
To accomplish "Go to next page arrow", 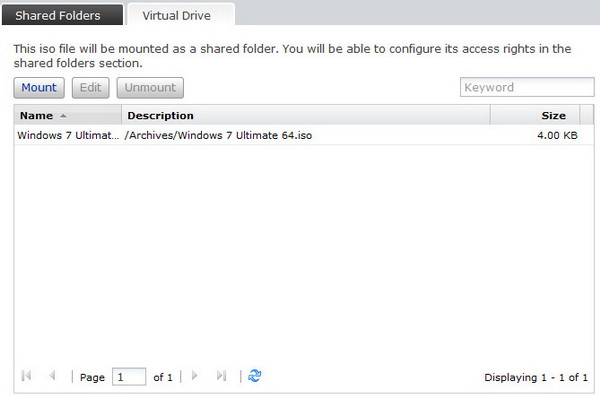I will 194,376.
